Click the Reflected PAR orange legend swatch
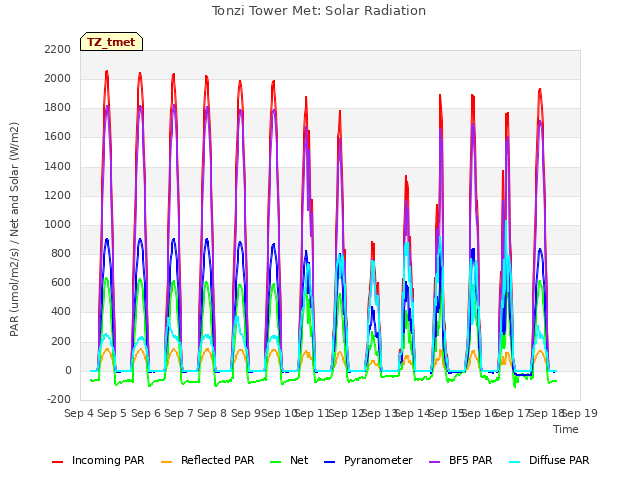Viewport: 640px width, 480px height. click(167, 462)
